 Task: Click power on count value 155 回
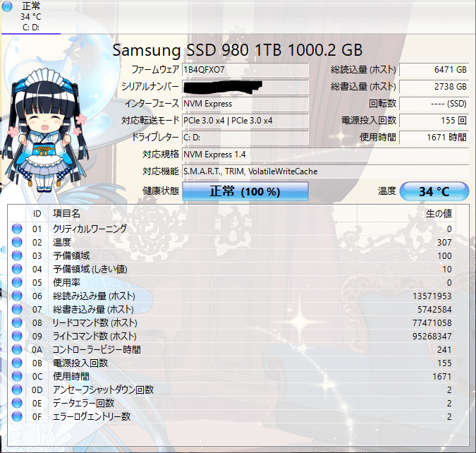tap(434, 121)
